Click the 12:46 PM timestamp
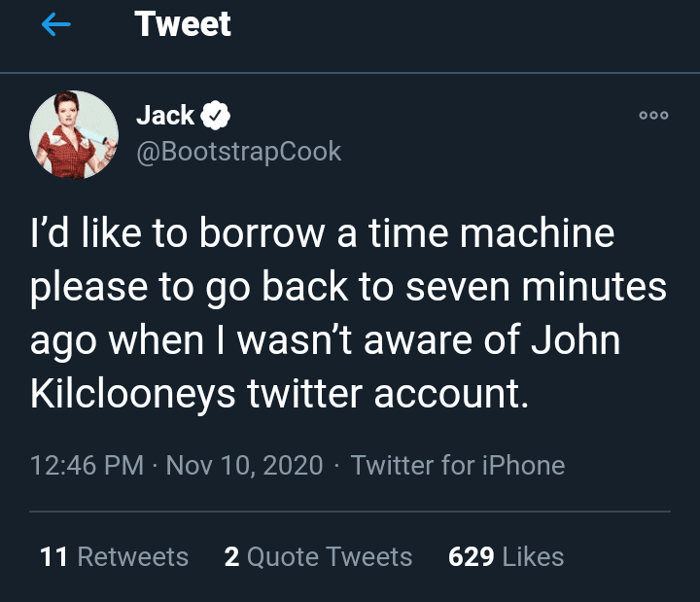Viewport: 700px width, 602px height. (87, 465)
